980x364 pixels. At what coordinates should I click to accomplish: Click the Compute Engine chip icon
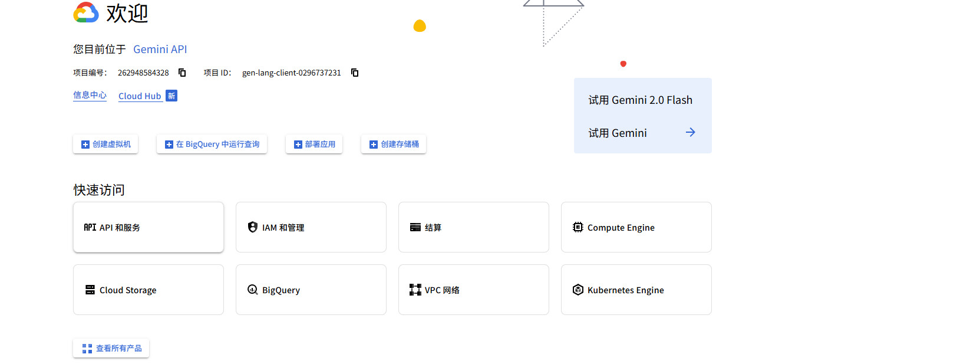578,227
